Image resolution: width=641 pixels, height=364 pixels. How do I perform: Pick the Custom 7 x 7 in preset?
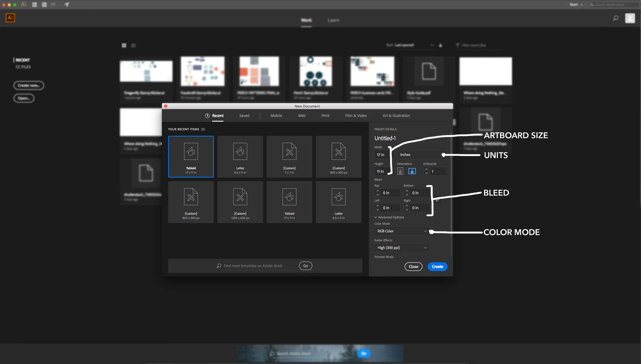pyautogui.click(x=289, y=157)
